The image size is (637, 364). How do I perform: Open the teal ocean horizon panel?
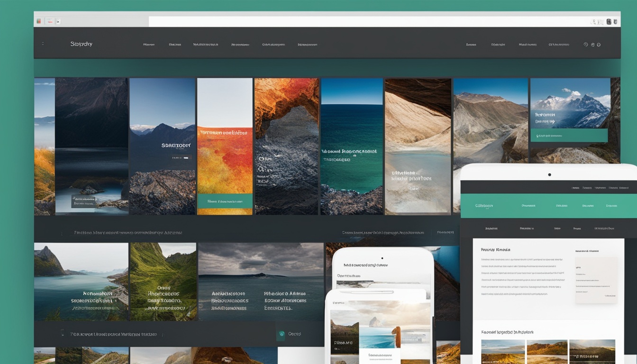tap(352, 146)
